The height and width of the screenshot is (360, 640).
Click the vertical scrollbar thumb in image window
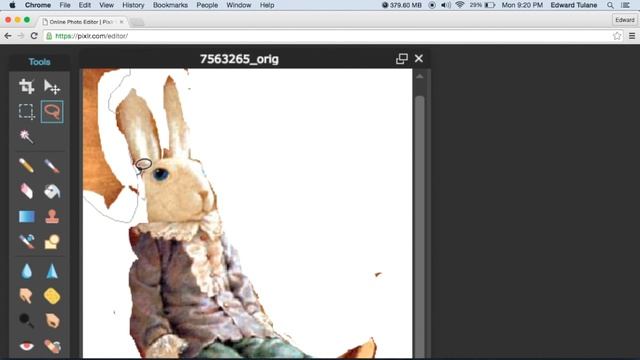420,227
